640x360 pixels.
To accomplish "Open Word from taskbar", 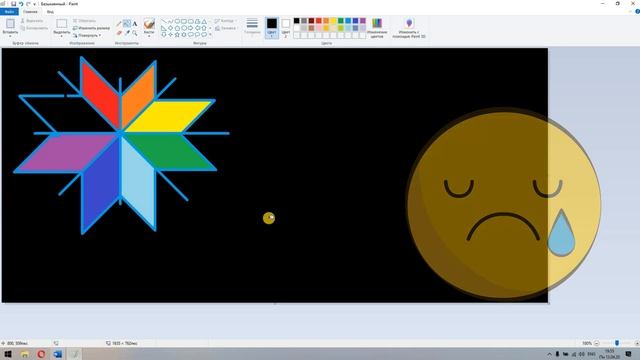I will (58, 353).
